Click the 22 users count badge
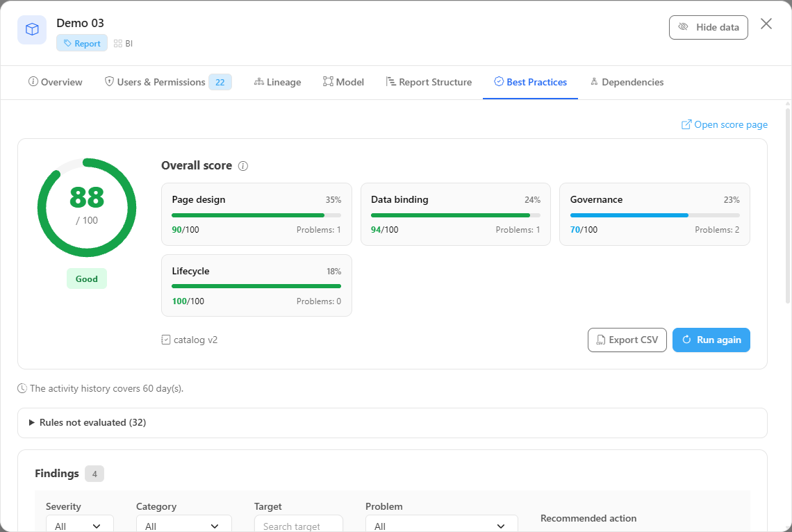The width and height of the screenshot is (792, 532). pyautogui.click(x=220, y=82)
